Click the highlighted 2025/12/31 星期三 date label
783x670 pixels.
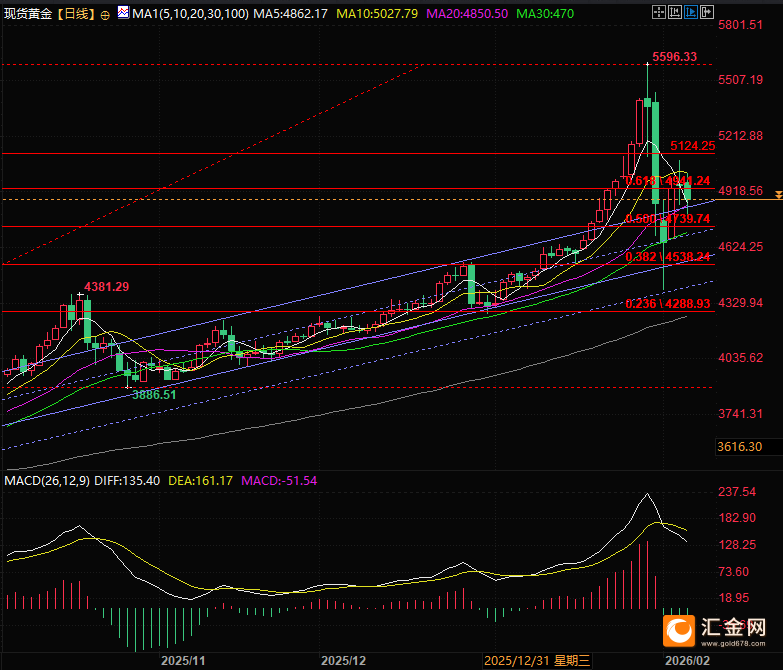[x=537, y=661]
